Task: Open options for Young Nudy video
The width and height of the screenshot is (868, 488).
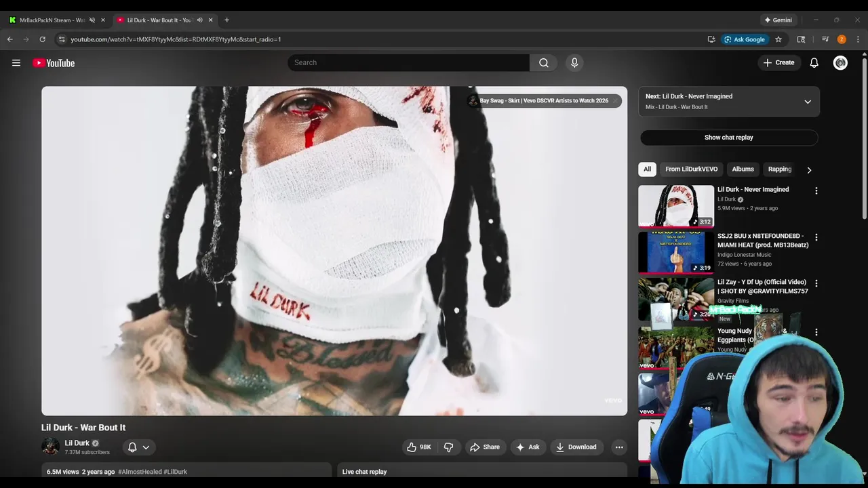Action: pos(816,332)
